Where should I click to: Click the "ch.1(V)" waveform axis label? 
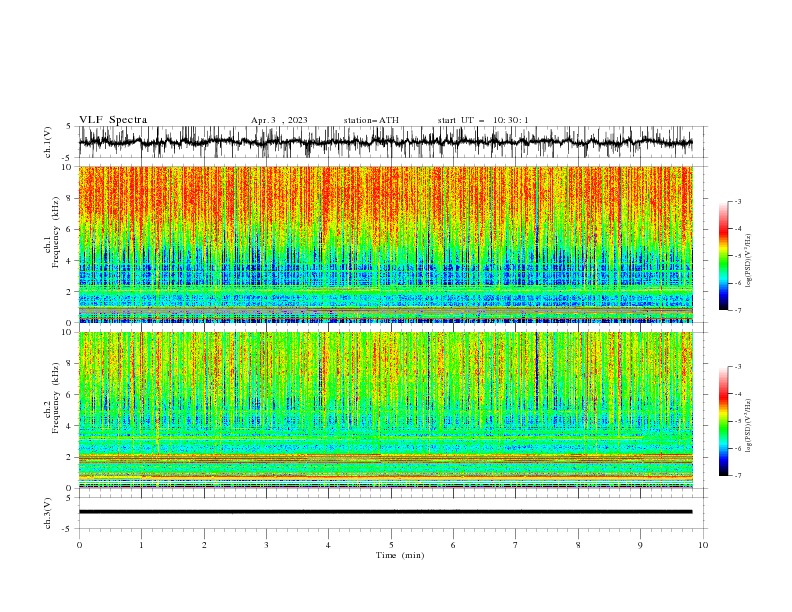pos(48,142)
